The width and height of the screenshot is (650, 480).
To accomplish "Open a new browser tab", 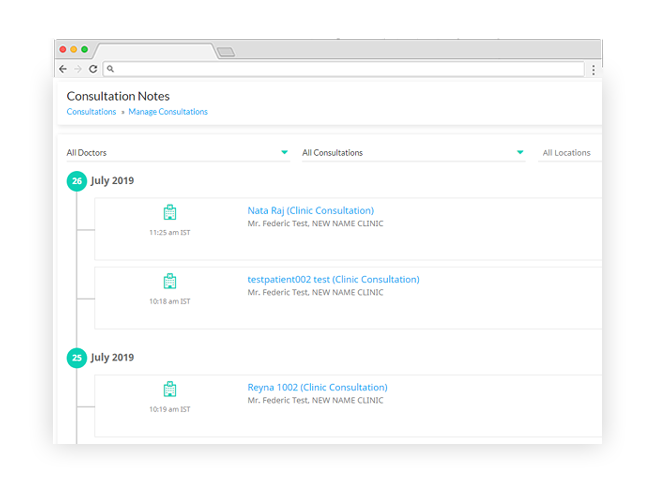I will point(225,51).
